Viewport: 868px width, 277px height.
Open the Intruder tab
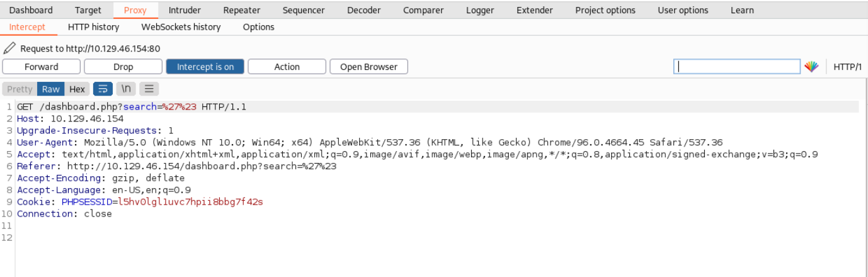coord(185,10)
